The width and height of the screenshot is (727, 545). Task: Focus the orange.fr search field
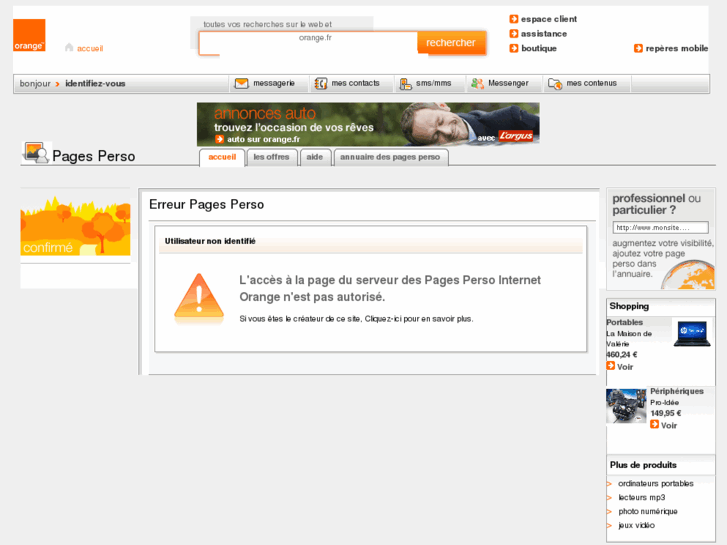click(x=308, y=43)
